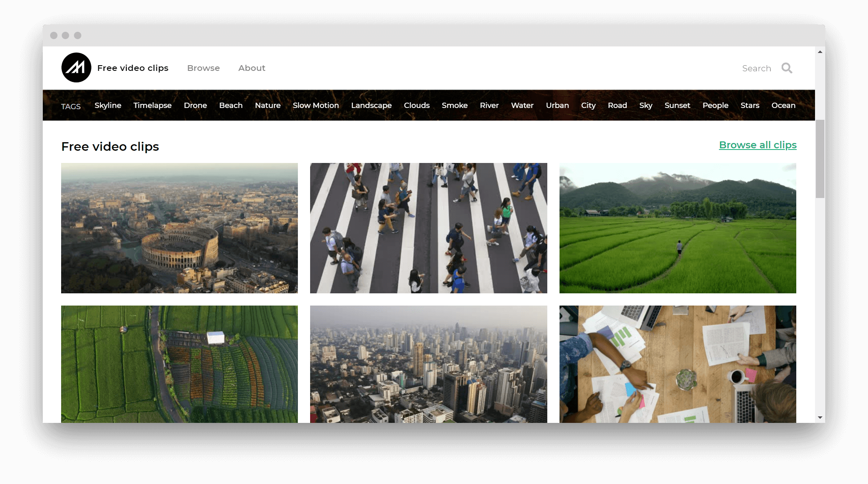Select the River tag
Image resolution: width=868 pixels, height=484 pixels.
(x=489, y=105)
